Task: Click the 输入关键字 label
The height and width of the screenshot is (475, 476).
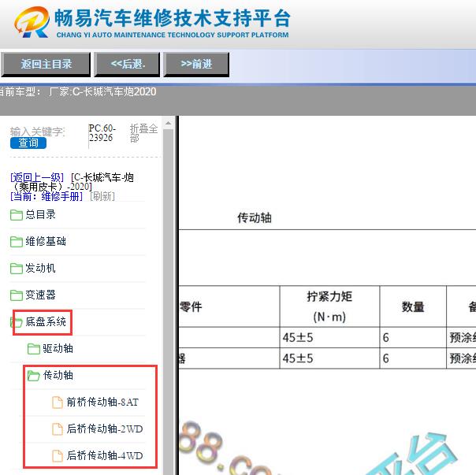Action: pos(38,132)
